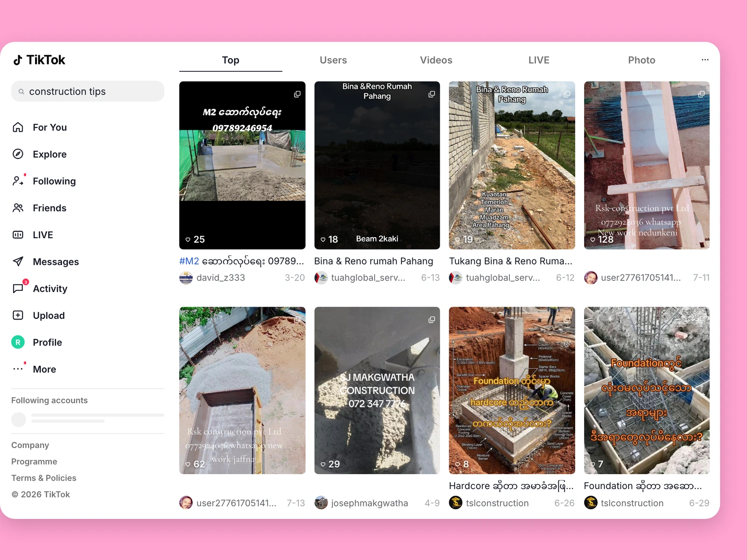Image resolution: width=747 pixels, height=560 pixels.
Task: Open the For You link
Action: click(50, 127)
